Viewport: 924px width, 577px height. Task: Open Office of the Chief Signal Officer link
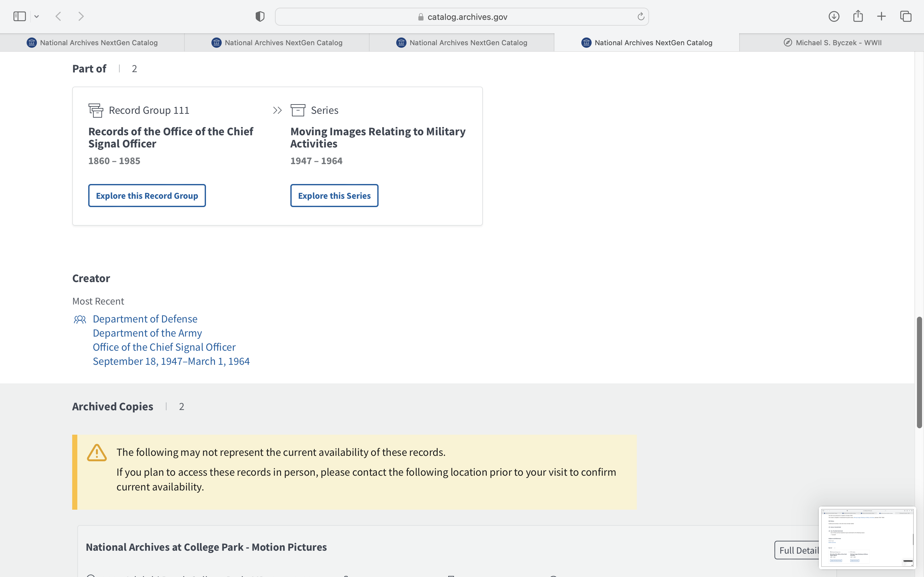coord(164,347)
